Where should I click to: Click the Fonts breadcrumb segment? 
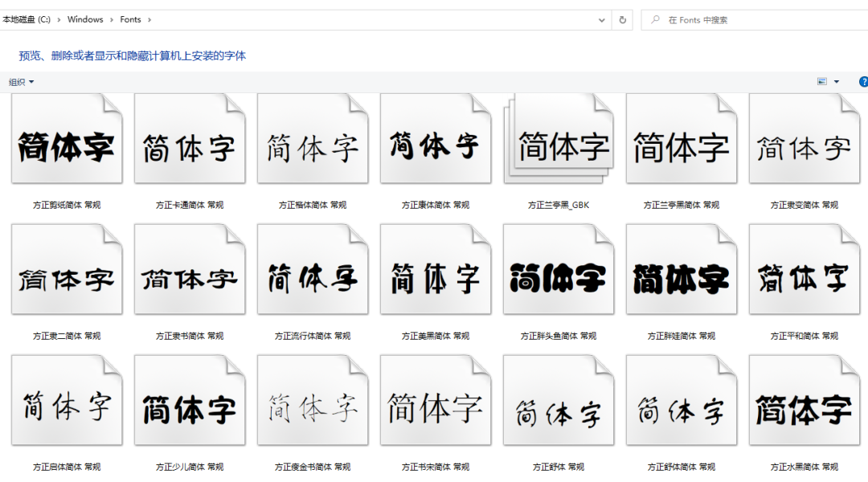131,19
